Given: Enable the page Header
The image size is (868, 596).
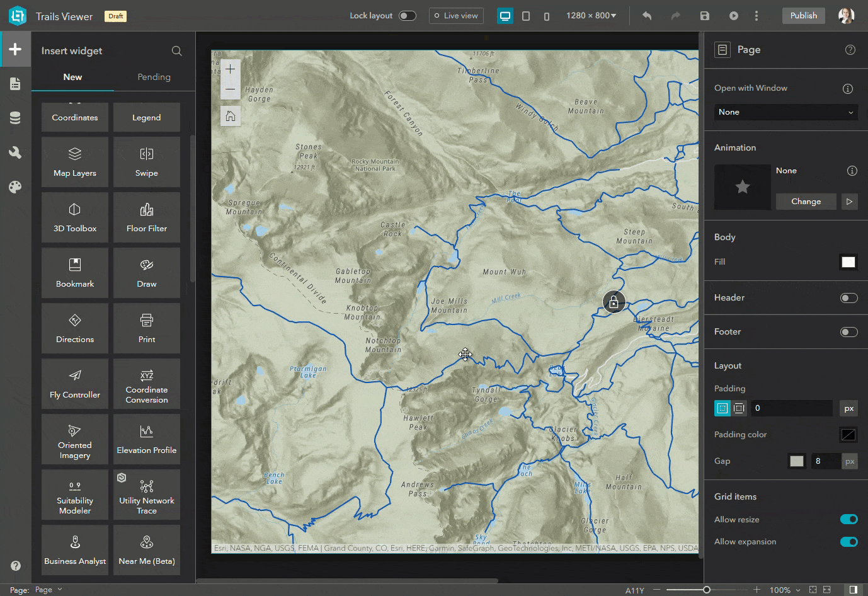Looking at the screenshot, I should click(x=848, y=297).
